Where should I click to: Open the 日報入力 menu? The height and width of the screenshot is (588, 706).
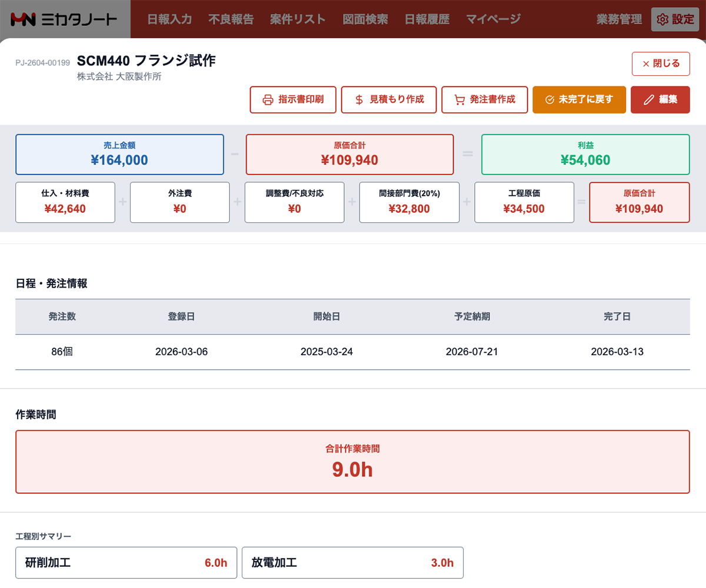pos(169,19)
